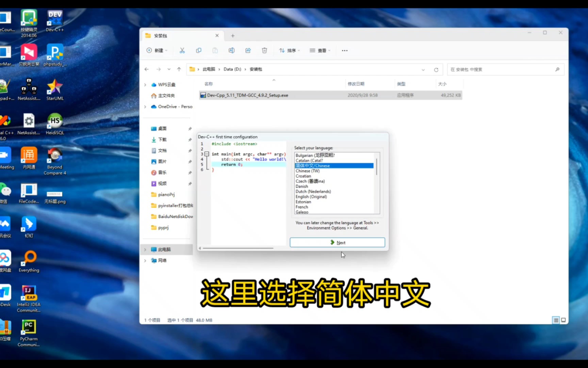Cut the selected file using toolbar icon
Screen dimensions: 588x368
click(x=182, y=50)
